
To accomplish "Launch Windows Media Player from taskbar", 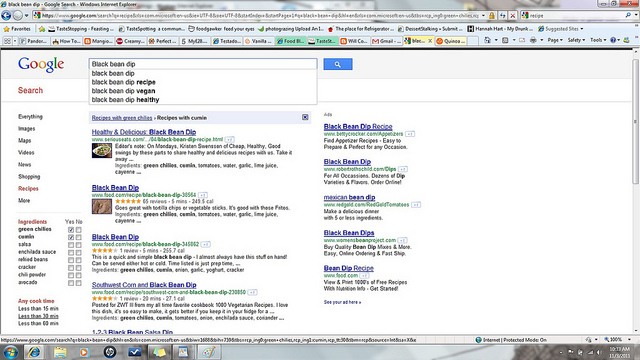I will pos(84,352).
